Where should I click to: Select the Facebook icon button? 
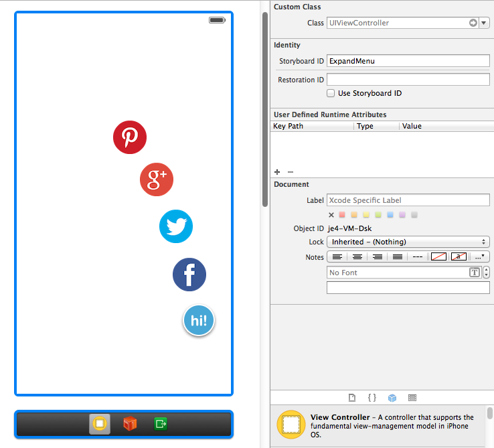click(x=189, y=275)
